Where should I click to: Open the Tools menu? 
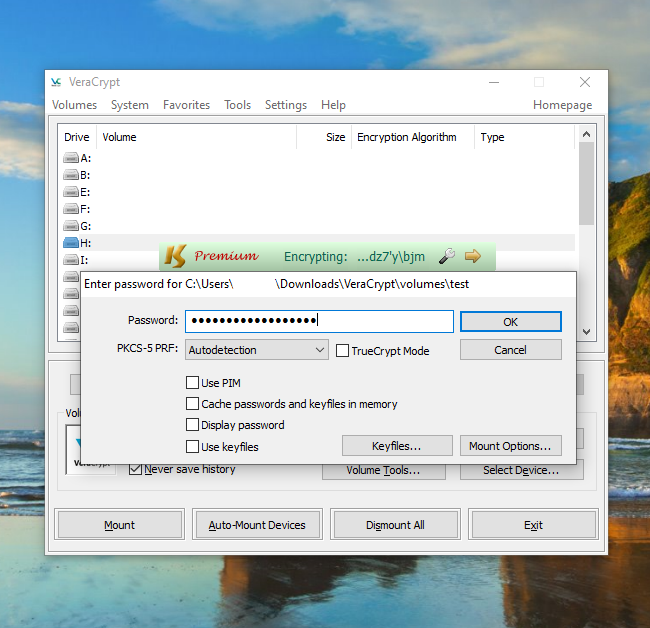coord(238,105)
